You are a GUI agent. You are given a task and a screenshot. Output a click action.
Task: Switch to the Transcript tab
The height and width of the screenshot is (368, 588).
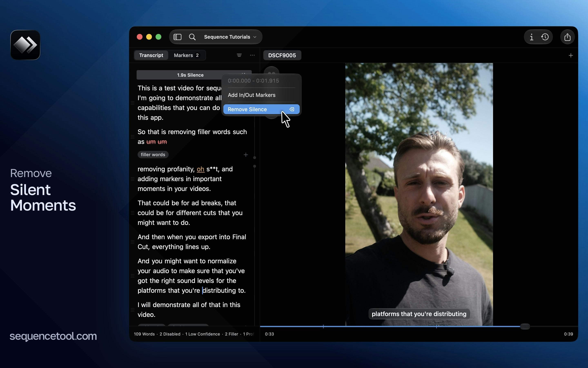pyautogui.click(x=151, y=55)
